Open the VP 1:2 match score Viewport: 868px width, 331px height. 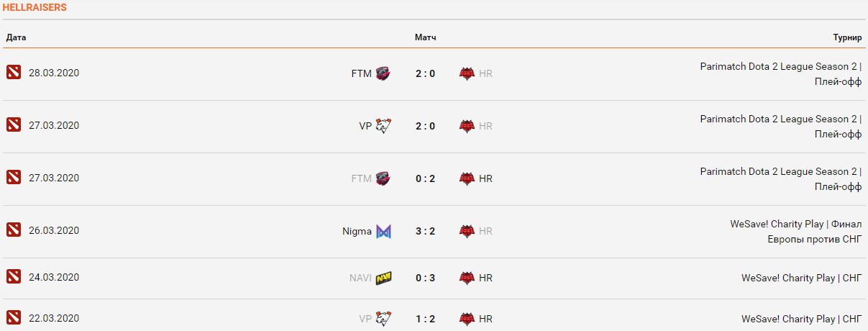(425, 318)
